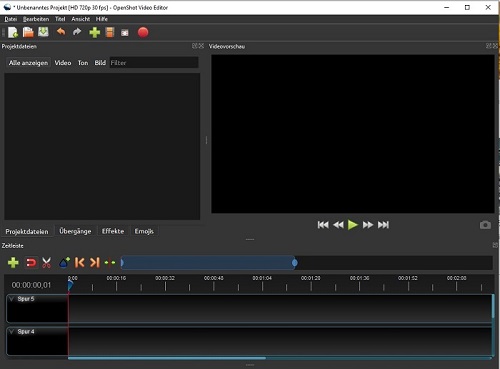
Task: Switch to the Übergänge tab
Action: tap(75, 231)
